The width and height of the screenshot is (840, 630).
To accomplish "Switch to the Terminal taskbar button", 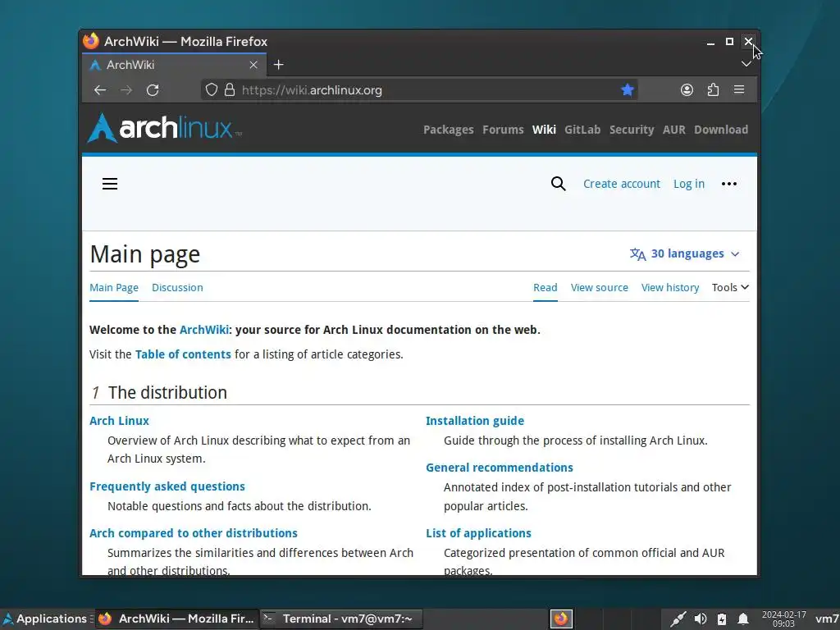I will (341, 619).
